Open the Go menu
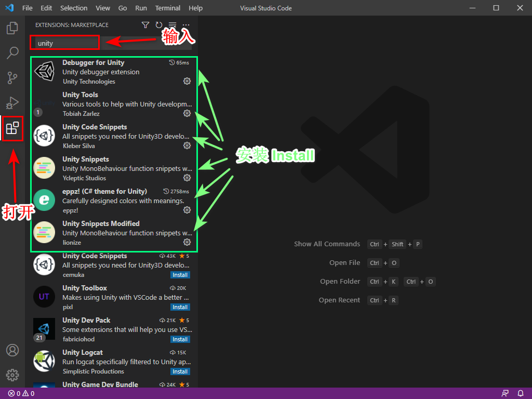The image size is (532, 399). coord(123,8)
